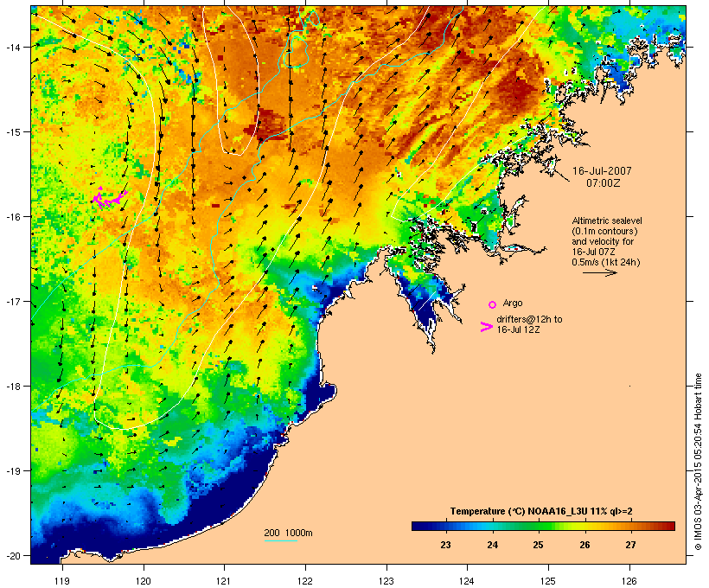Click the velocity scale arrow under the 0.5m/s label
The width and height of the screenshot is (709, 588).
click(x=599, y=272)
